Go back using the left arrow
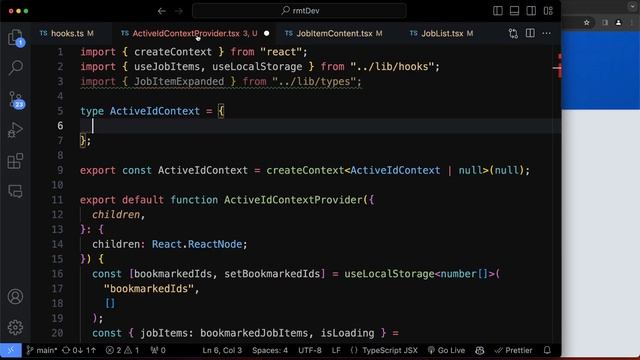 click(x=162, y=11)
